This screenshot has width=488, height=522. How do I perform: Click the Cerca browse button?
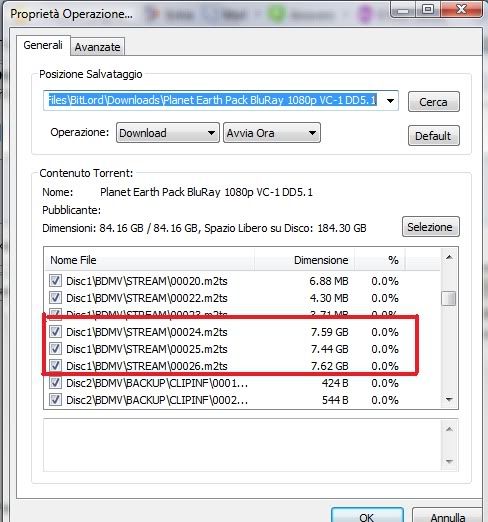click(x=434, y=102)
